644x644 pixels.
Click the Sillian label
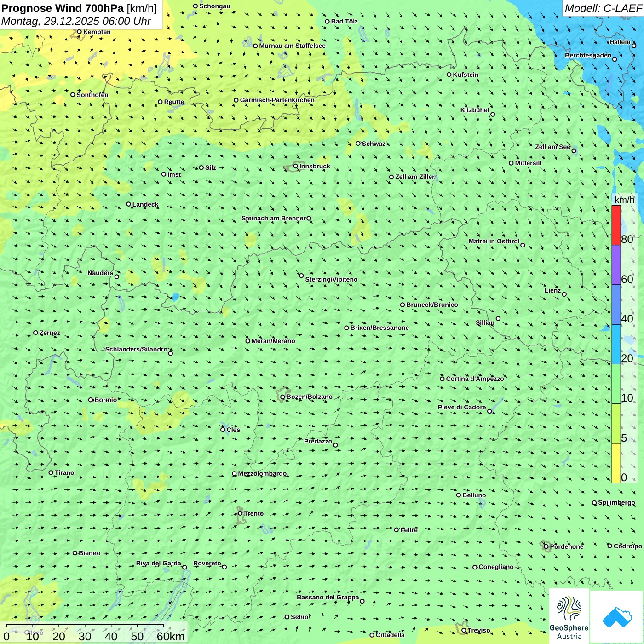point(485,322)
